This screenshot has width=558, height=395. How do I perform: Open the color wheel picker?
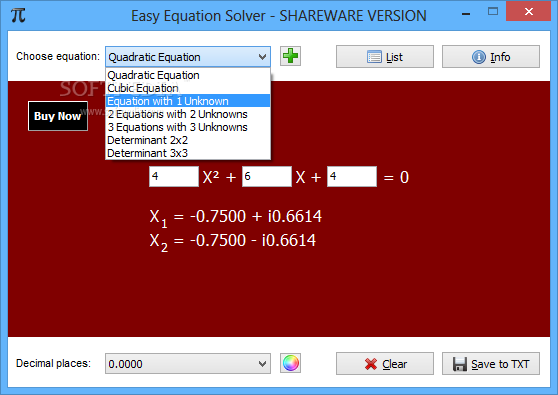(x=290, y=363)
